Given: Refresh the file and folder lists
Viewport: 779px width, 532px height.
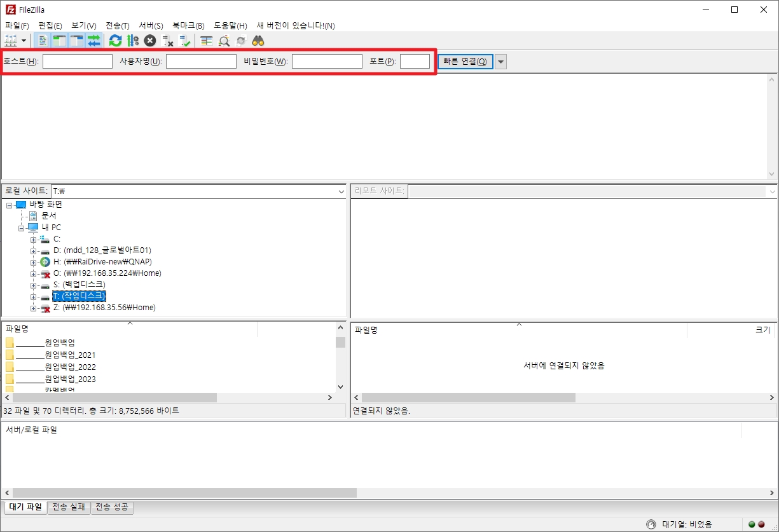Looking at the screenshot, I should pyautogui.click(x=115, y=41).
